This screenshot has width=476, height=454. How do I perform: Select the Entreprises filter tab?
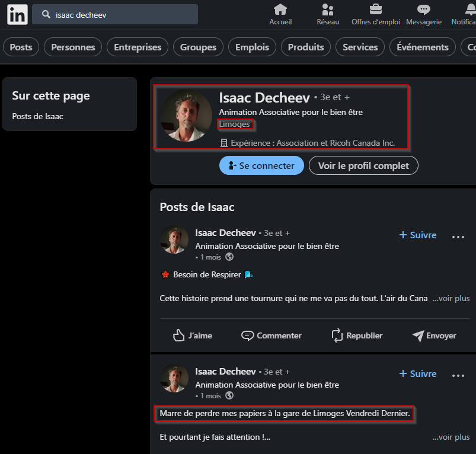(x=138, y=47)
